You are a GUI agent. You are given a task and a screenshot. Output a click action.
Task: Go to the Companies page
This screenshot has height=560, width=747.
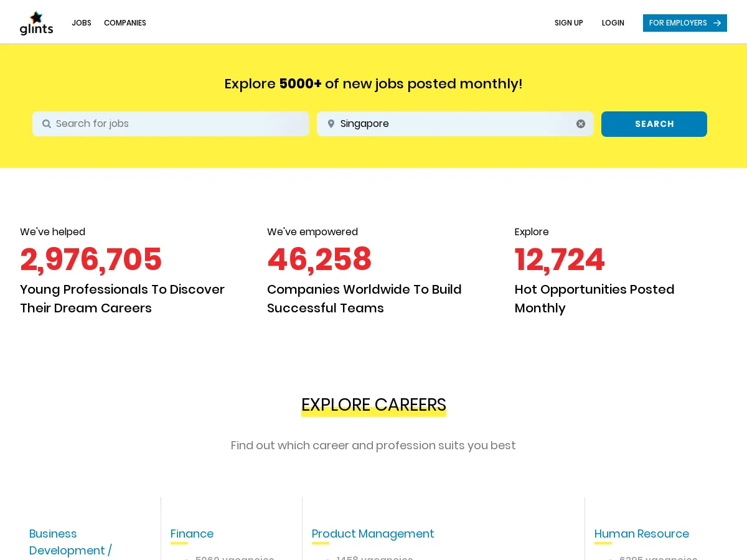coord(125,23)
